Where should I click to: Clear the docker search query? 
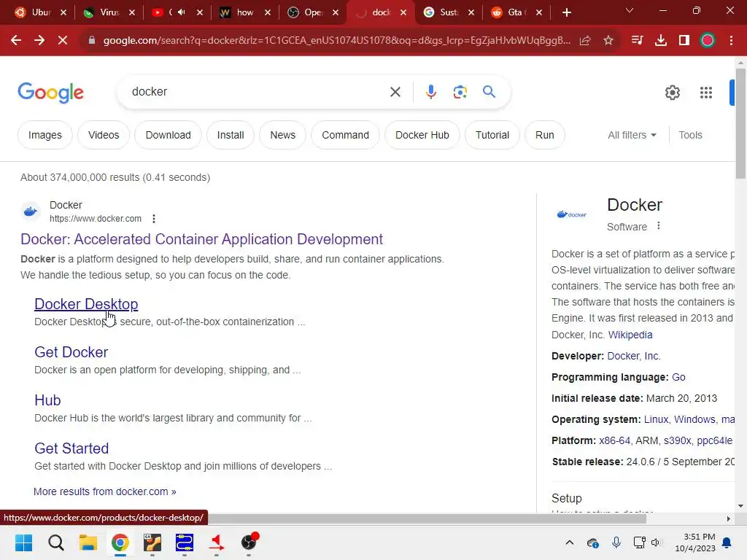tap(395, 92)
